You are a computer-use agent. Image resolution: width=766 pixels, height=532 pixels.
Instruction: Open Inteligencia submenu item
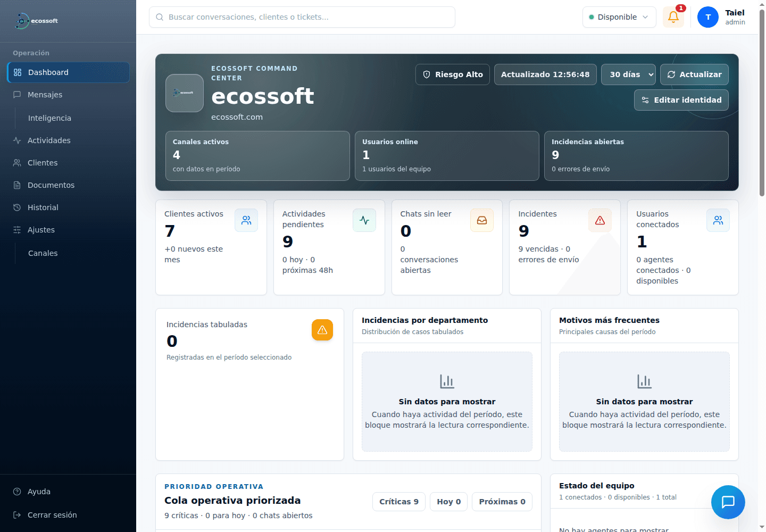click(49, 118)
